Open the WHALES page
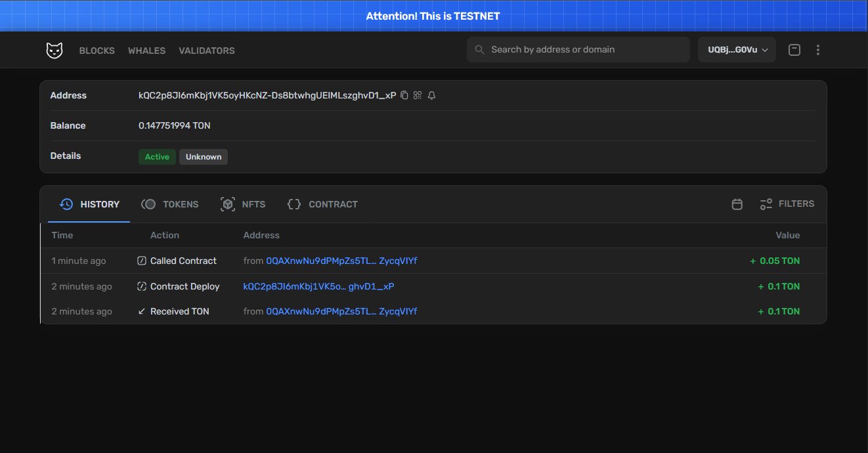The width and height of the screenshot is (868, 453). pos(147,51)
